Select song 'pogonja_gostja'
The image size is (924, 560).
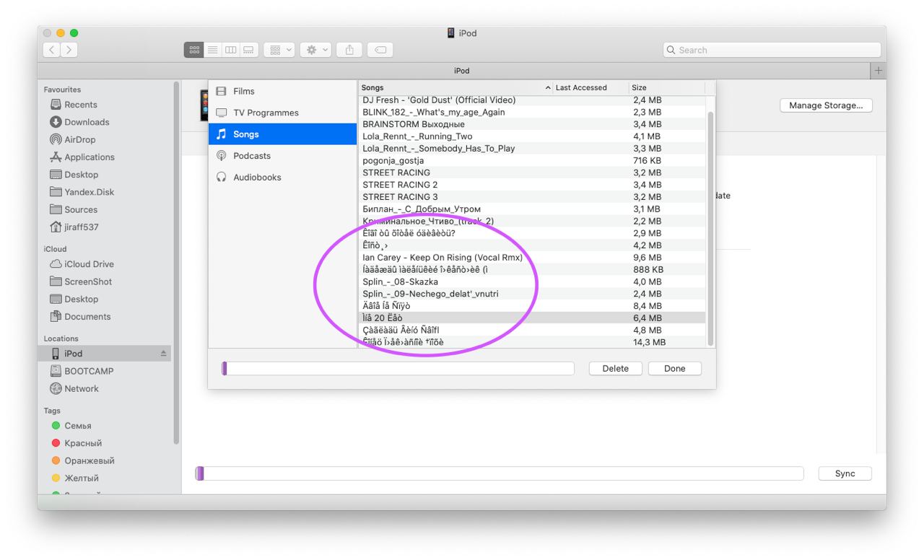click(x=532, y=160)
